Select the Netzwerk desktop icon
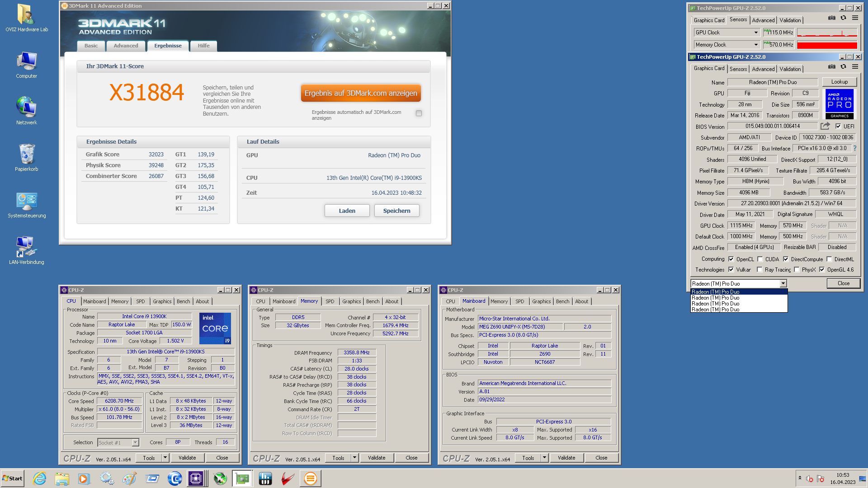This screenshot has width=868, height=488. point(27,111)
